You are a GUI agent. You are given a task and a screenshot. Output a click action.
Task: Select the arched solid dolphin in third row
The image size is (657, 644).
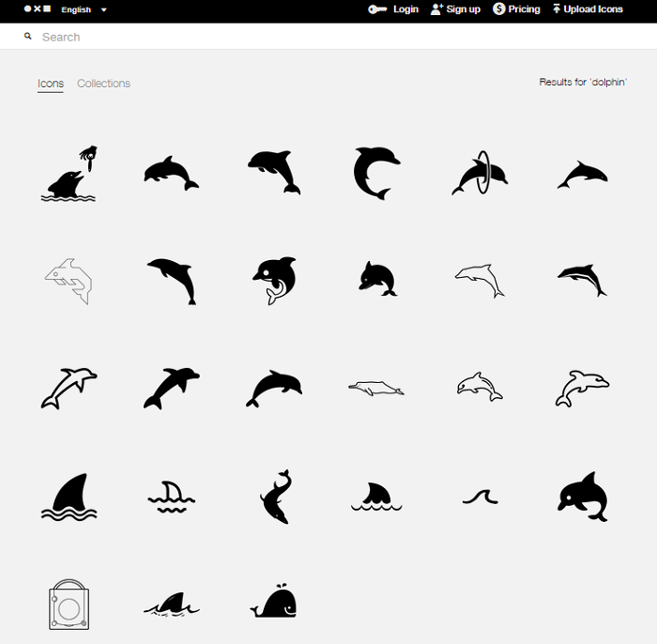coord(274,389)
